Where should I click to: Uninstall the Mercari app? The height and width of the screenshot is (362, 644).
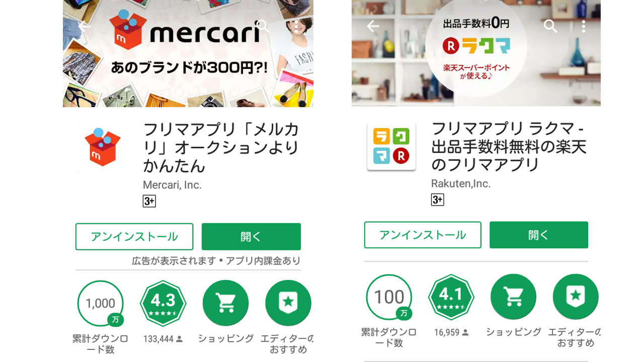pyautogui.click(x=134, y=236)
